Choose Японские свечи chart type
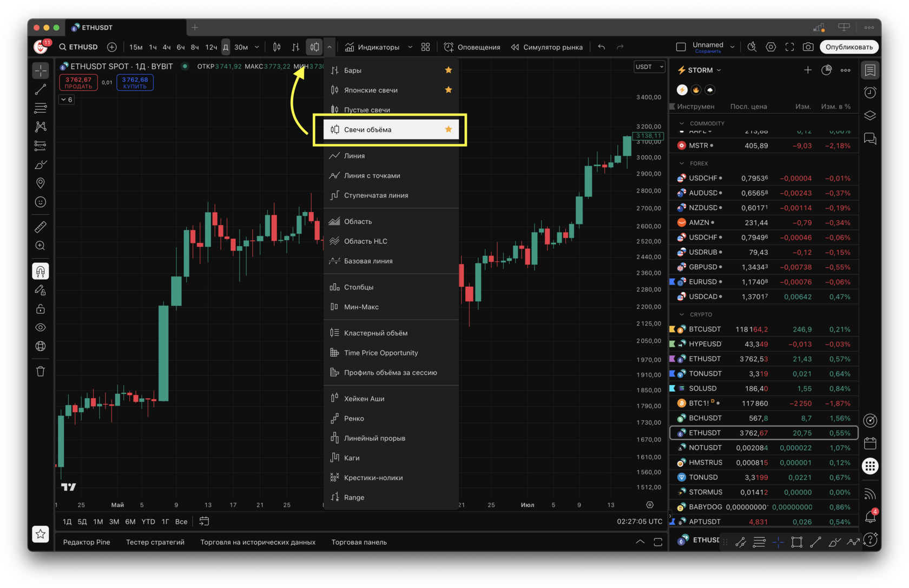The width and height of the screenshot is (909, 588). pos(391,90)
